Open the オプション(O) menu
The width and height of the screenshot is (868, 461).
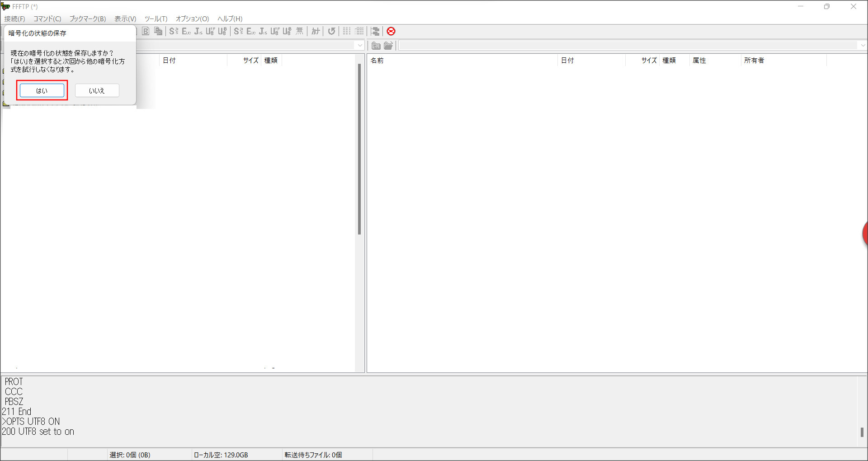point(192,19)
